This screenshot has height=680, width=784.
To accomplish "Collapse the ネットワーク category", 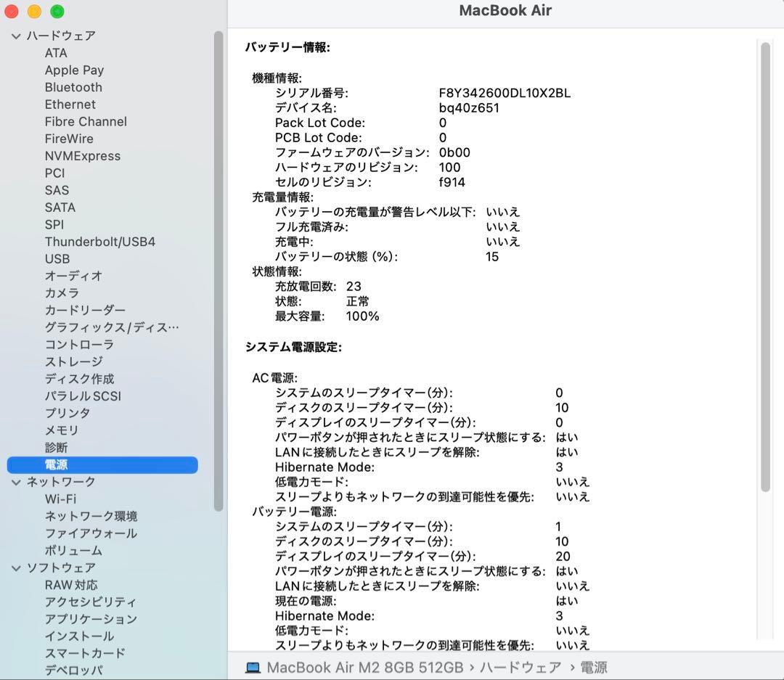I will tap(16, 481).
